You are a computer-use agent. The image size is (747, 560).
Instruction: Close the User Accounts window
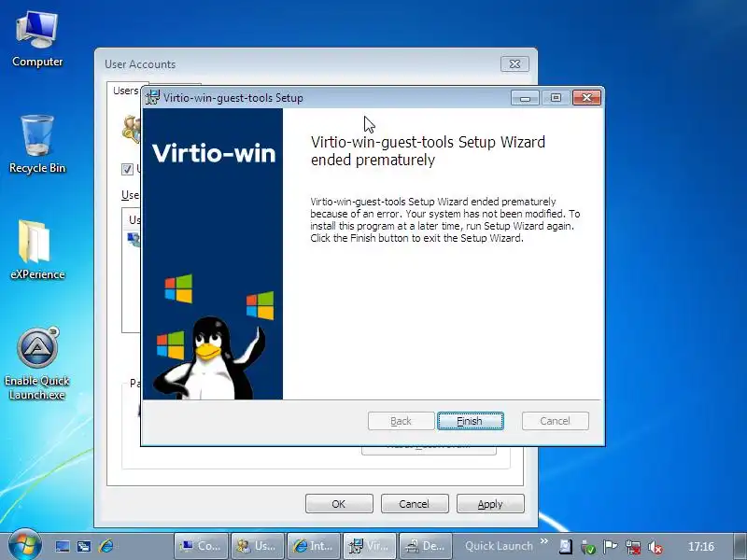(x=514, y=63)
